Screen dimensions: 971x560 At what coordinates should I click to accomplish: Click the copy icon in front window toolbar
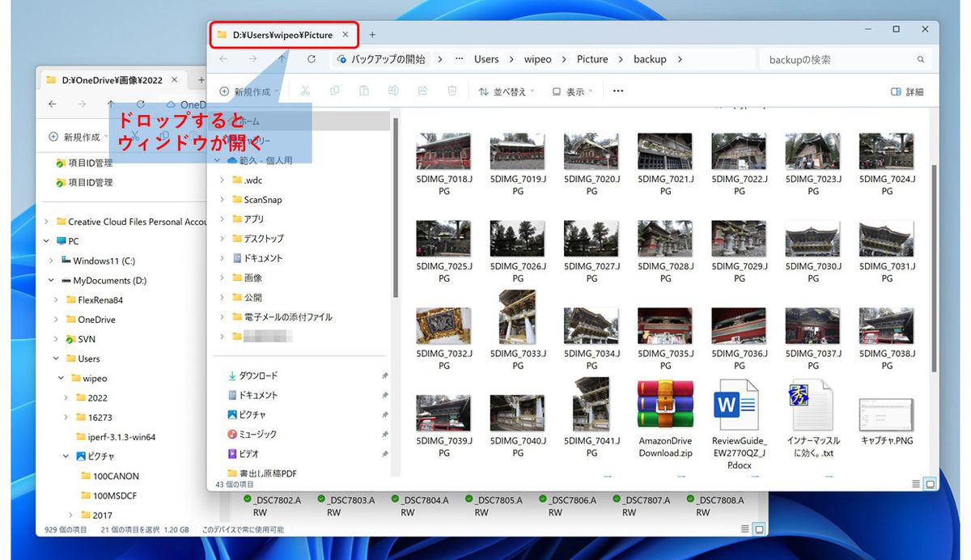pyautogui.click(x=334, y=91)
